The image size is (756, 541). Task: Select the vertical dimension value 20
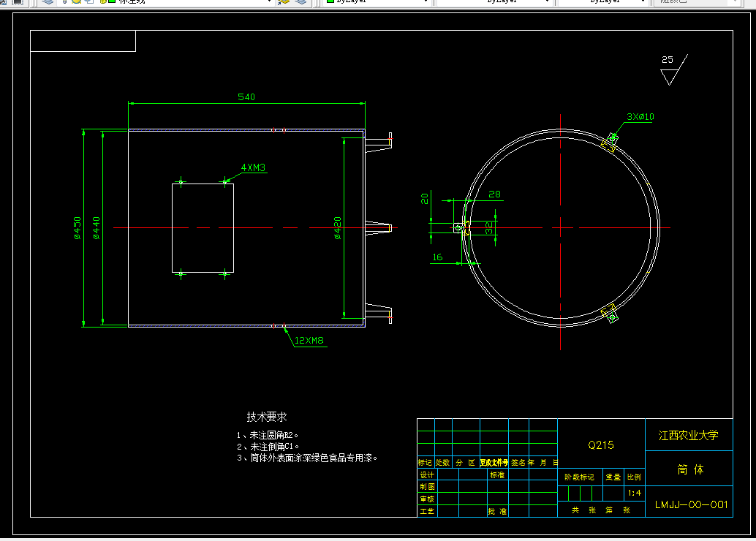424,199
